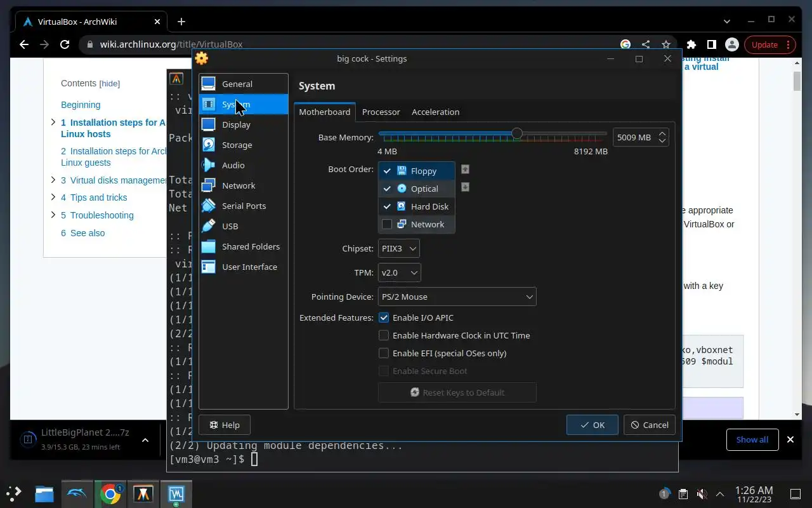The height and width of the screenshot is (508, 812).
Task: Expand section 4 Tips and tricks
Action: point(53,197)
